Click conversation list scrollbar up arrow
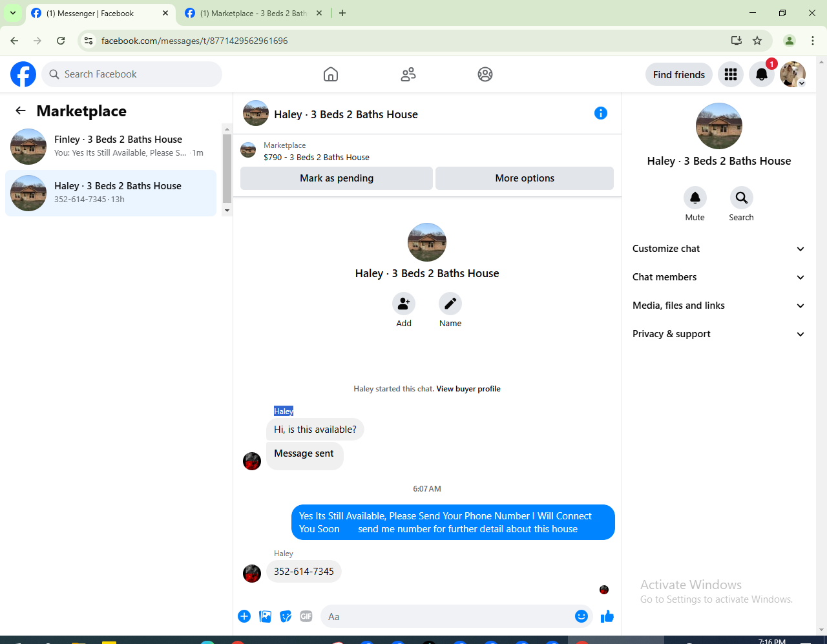 point(227,129)
